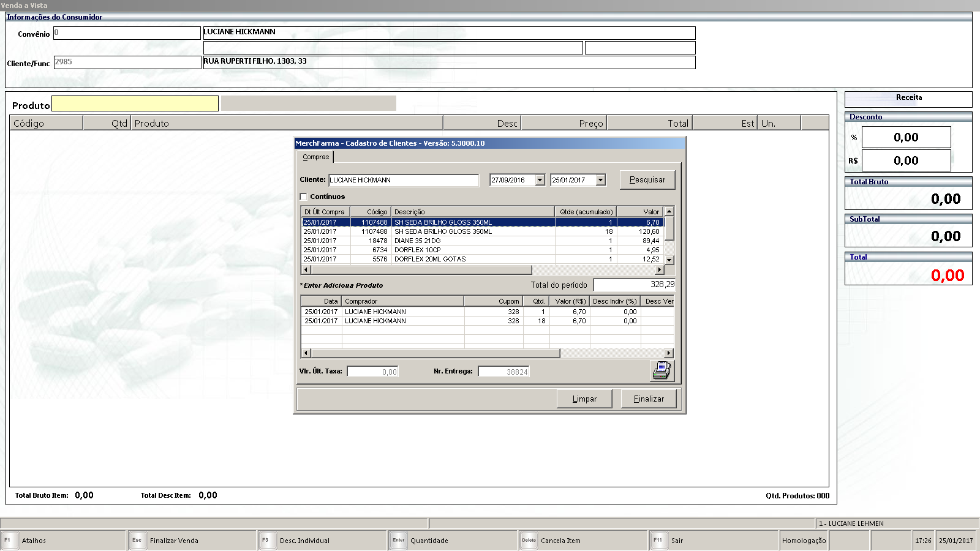Image resolution: width=980 pixels, height=551 pixels.
Task: Click the yellow Produto input field
Action: [x=135, y=104]
